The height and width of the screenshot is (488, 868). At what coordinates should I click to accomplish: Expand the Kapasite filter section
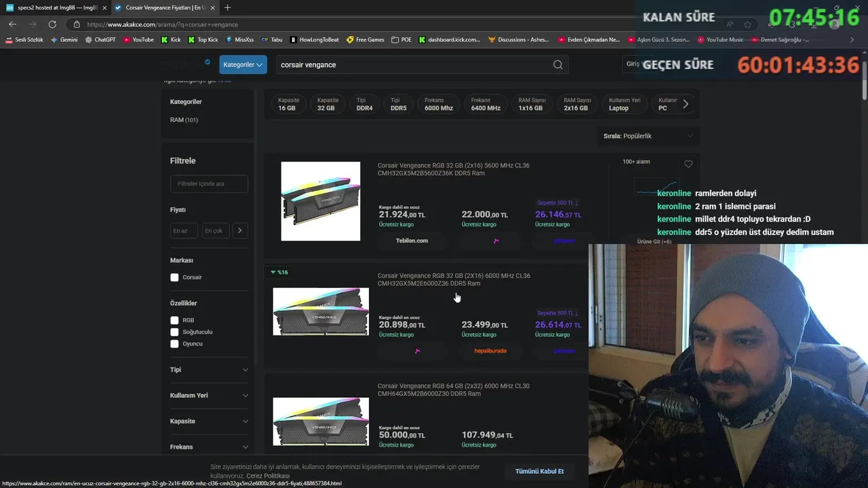[209, 422]
